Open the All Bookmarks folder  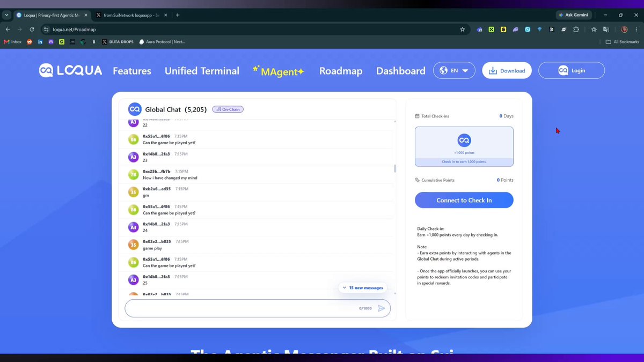[623, 42]
